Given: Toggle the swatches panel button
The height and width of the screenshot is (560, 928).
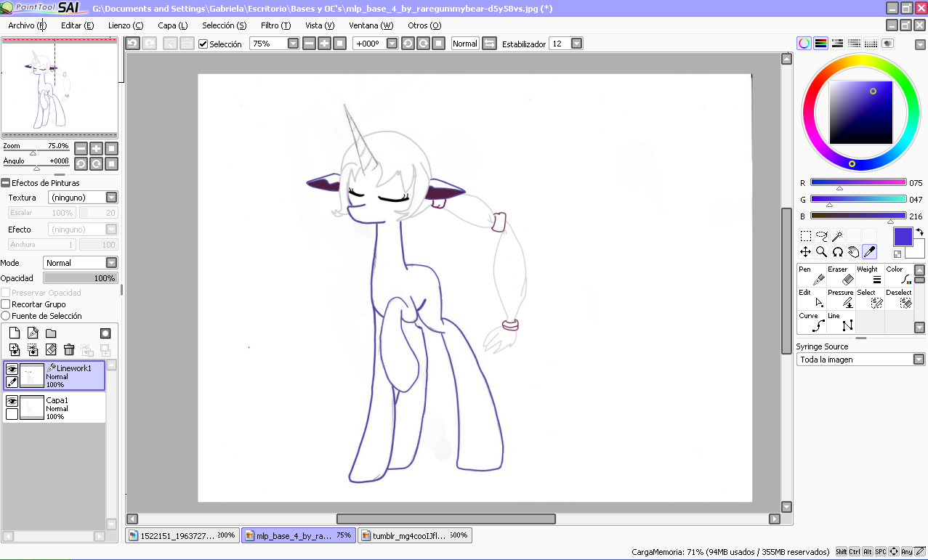Looking at the screenshot, I should coord(871,44).
